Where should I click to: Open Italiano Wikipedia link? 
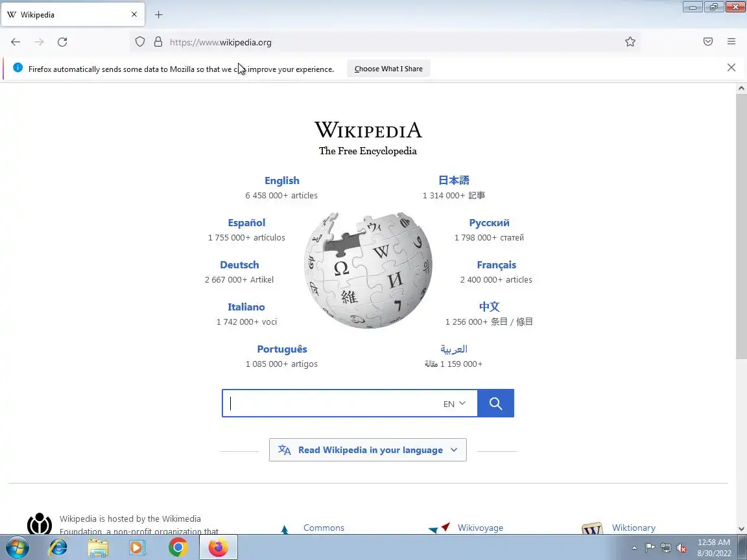click(x=246, y=307)
